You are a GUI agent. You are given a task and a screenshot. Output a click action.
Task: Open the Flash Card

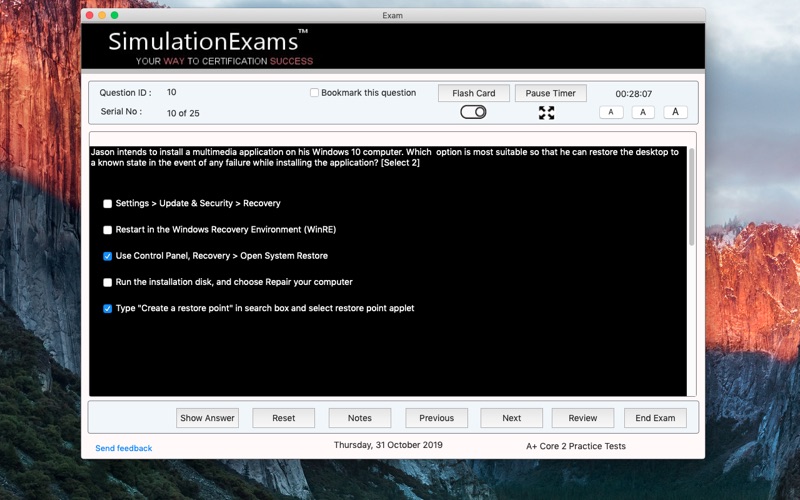coord(473,93)
